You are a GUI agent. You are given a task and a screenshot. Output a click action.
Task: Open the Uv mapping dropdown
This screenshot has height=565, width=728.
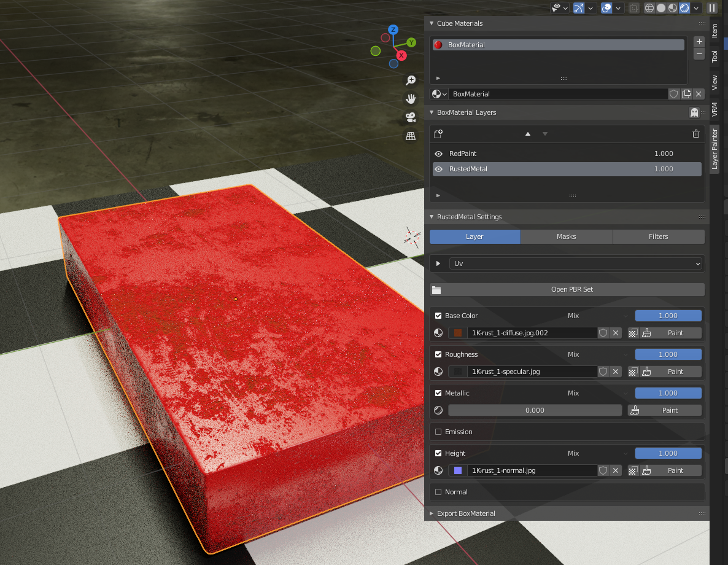576,263
